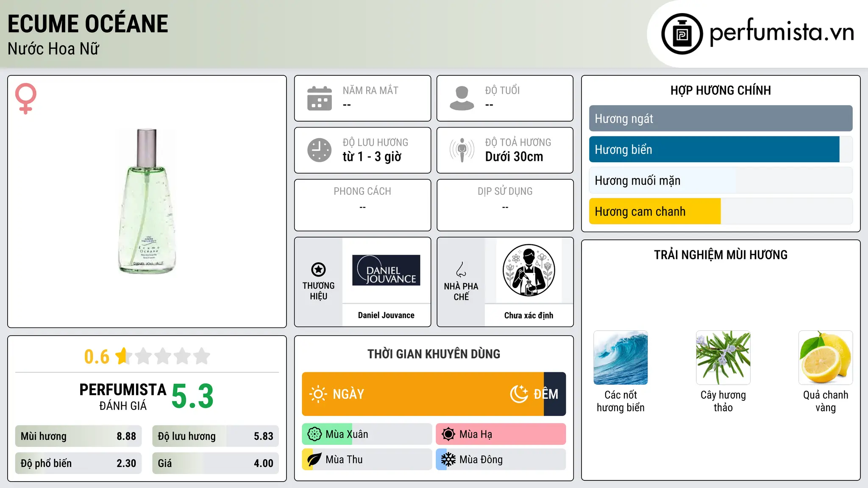
Task: Click the Hương muối mặn accord bar
Action: pos(721,180)
